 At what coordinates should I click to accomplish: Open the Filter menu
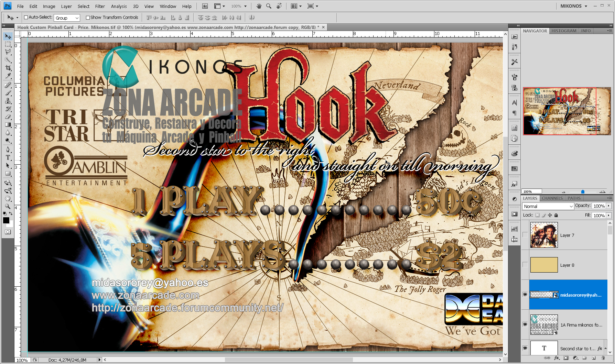100,6
